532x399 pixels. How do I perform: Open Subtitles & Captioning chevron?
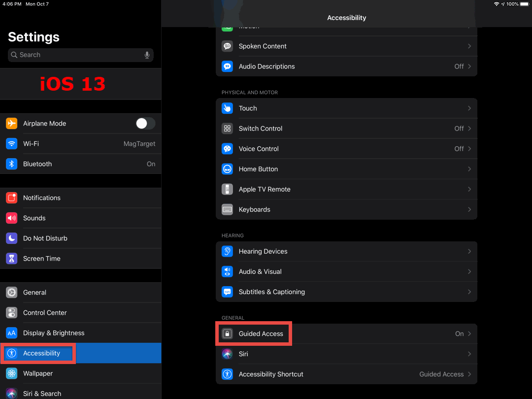(469, 292)
